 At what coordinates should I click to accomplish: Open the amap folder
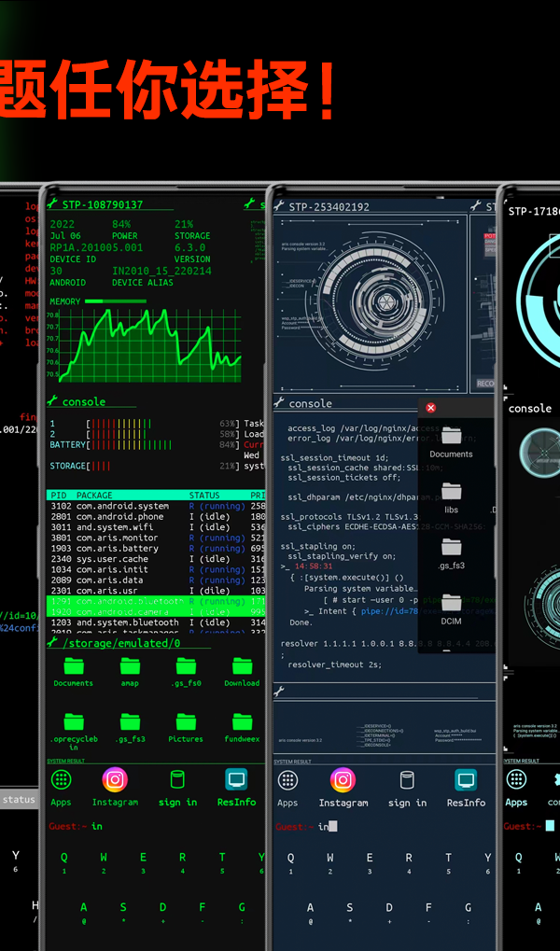[130, 666]
